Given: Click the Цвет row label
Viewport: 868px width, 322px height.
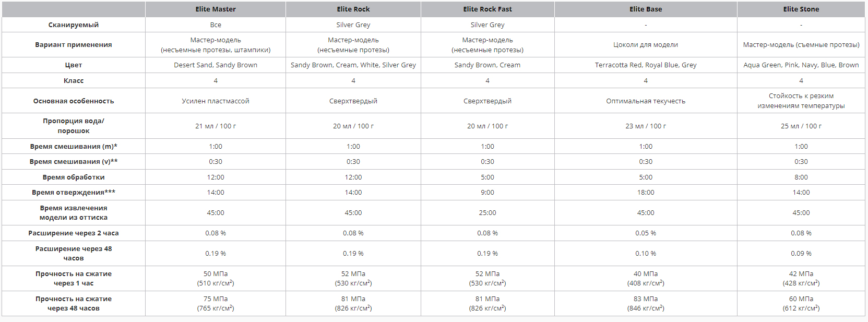Looking at the screenshot, I should tap(74, 65).
